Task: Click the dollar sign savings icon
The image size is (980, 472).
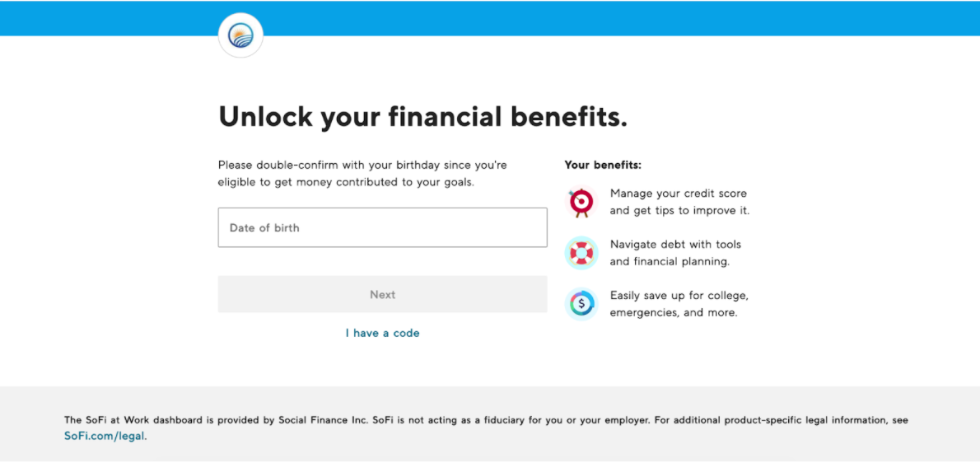Action: point(581,304)
